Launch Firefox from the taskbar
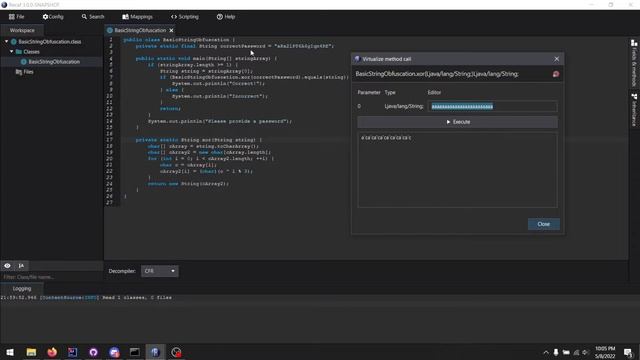 (52, 352)
